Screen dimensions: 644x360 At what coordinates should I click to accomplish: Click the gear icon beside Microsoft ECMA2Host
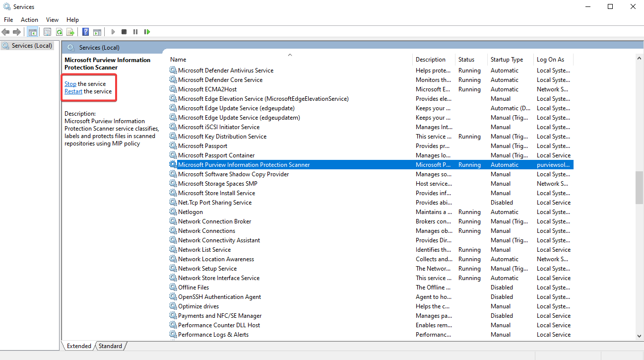[173, 89]
